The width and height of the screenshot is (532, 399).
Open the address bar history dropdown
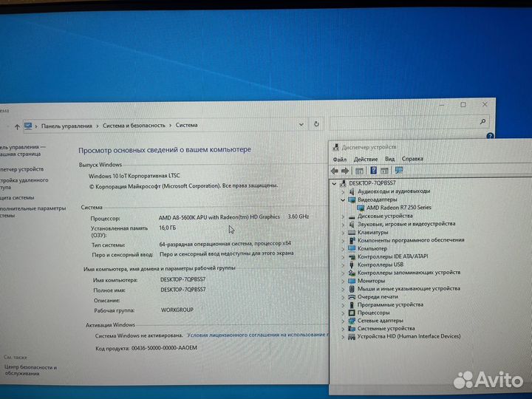[x=302, y=125]
